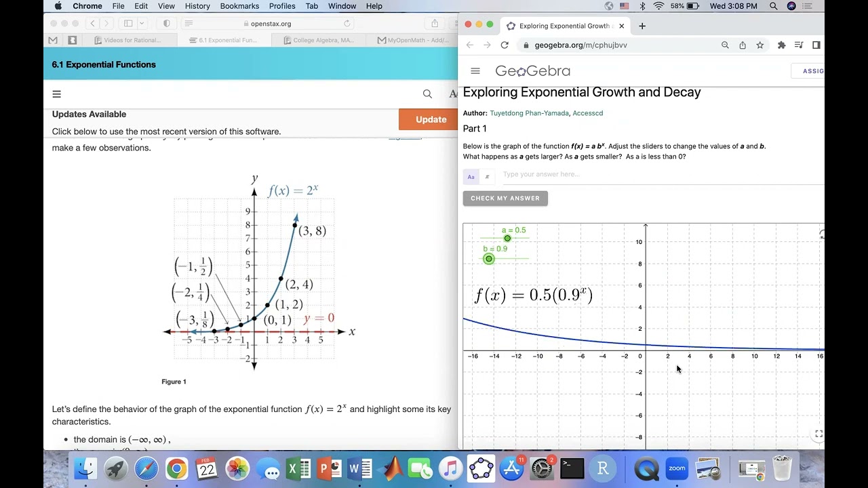The image size is (868, 488).
Task: Open Microsoft Excel from the Dock
Action: (299, 468)
